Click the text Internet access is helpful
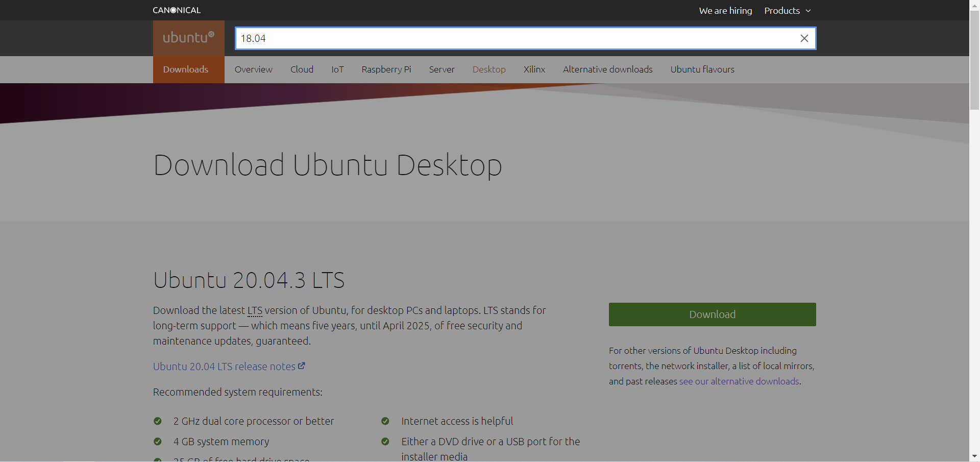Viewport: 980px width, 462px height. tap(457, 421)
